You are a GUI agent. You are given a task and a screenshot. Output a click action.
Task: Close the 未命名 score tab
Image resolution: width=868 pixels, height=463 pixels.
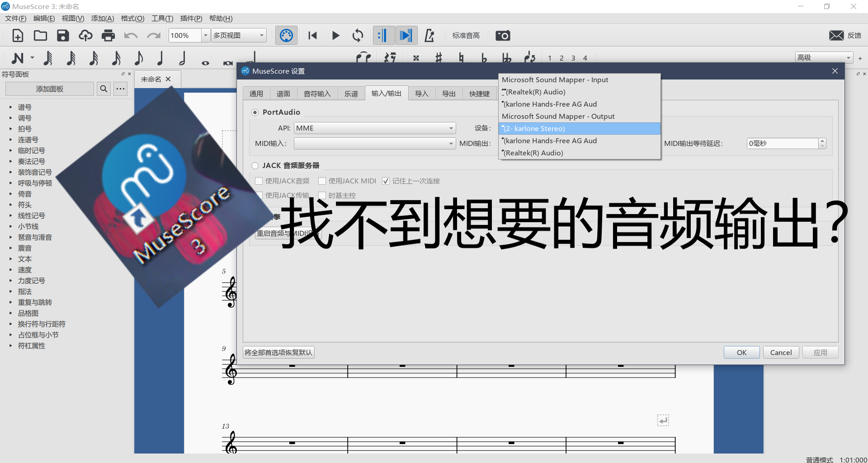tap(168, 79)
